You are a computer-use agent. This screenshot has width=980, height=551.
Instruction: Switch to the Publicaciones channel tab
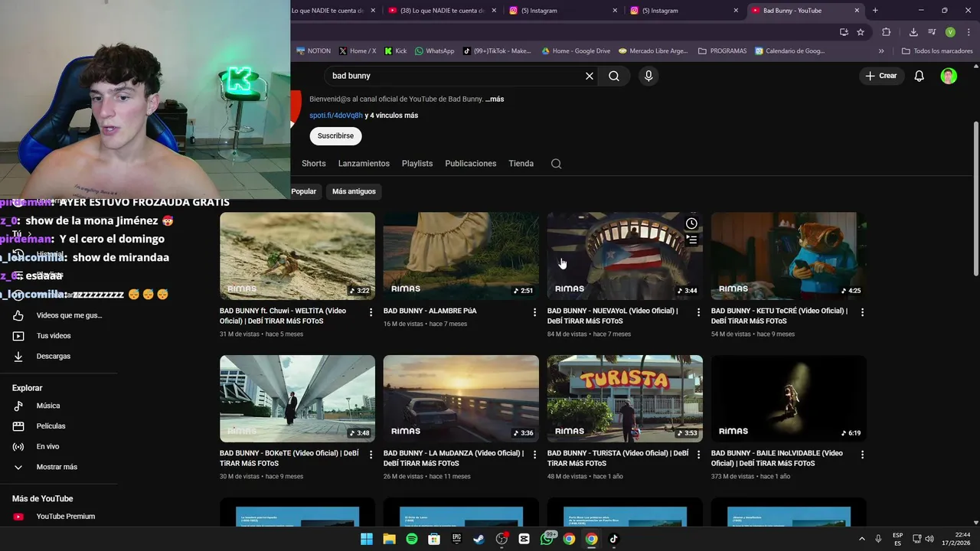pyautogui.click(x=471, y=164)
